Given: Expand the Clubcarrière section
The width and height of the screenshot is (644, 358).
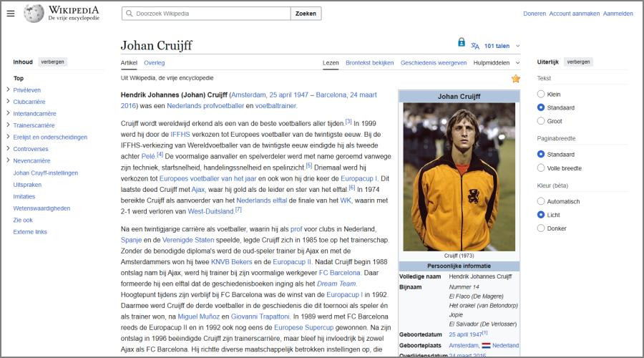Looking at the screenshot, I should click(8, 102).
